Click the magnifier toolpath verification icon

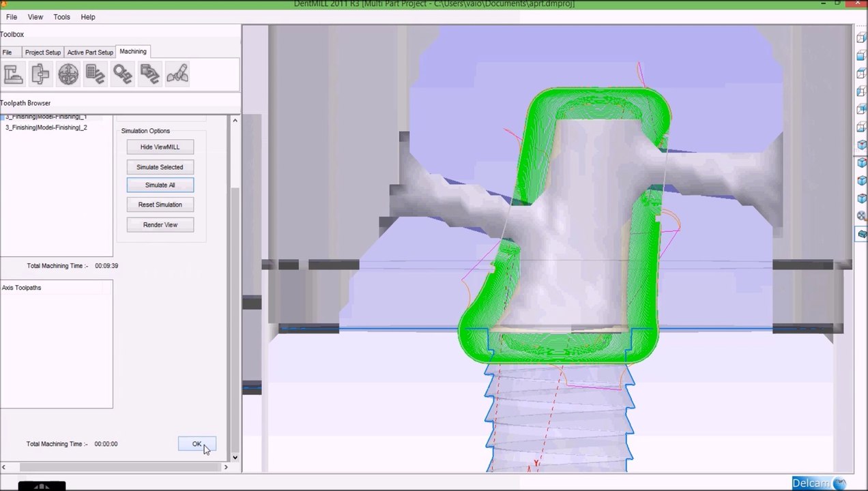(123, 74)
